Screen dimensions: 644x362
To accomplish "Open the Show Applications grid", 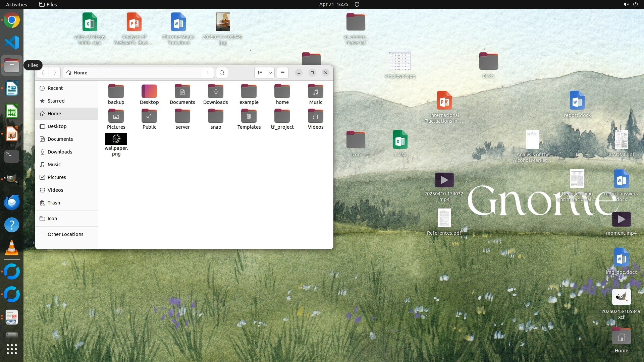I will [x=12, y=349].
